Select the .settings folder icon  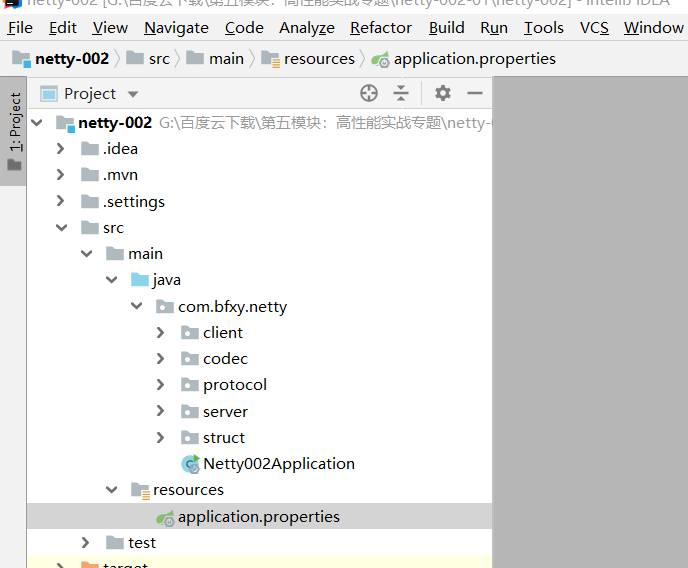[90, 201]
